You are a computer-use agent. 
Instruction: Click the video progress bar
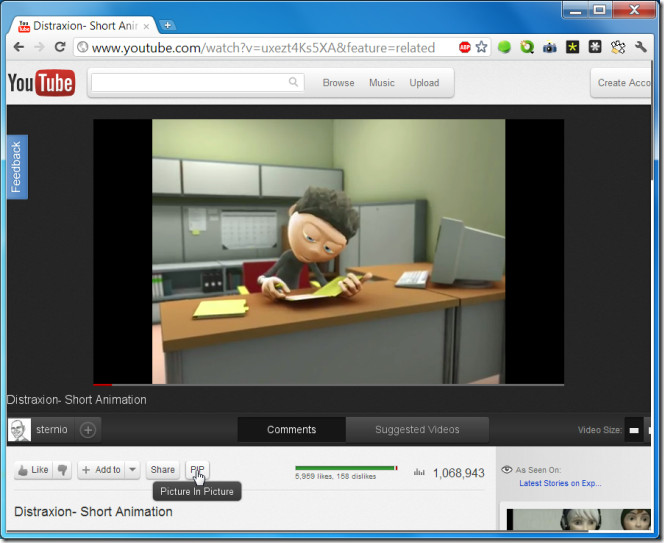point(329,385)
